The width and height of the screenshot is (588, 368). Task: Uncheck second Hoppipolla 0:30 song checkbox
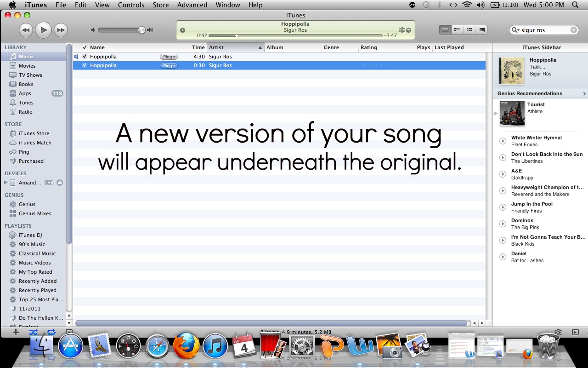pyautogui.click(x=85, y=65)
